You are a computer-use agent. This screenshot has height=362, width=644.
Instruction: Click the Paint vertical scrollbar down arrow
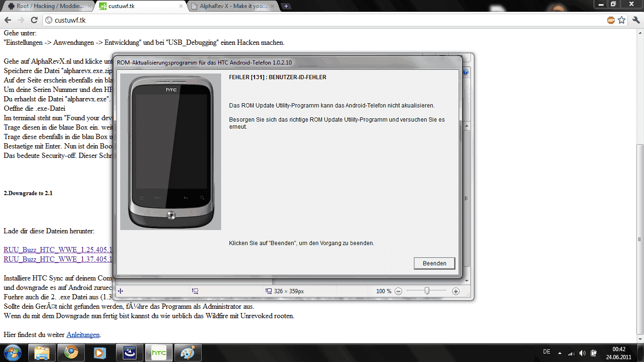pos(466,280)
